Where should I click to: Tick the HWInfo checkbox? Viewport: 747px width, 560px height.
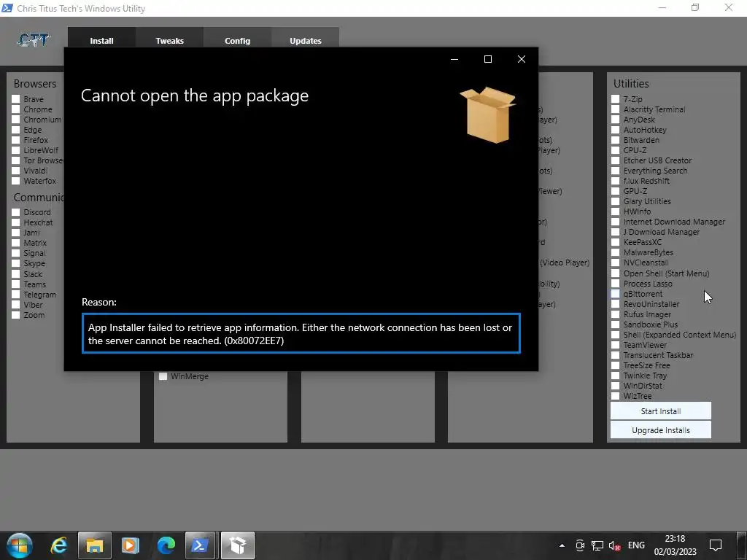[x=616, y=211]
